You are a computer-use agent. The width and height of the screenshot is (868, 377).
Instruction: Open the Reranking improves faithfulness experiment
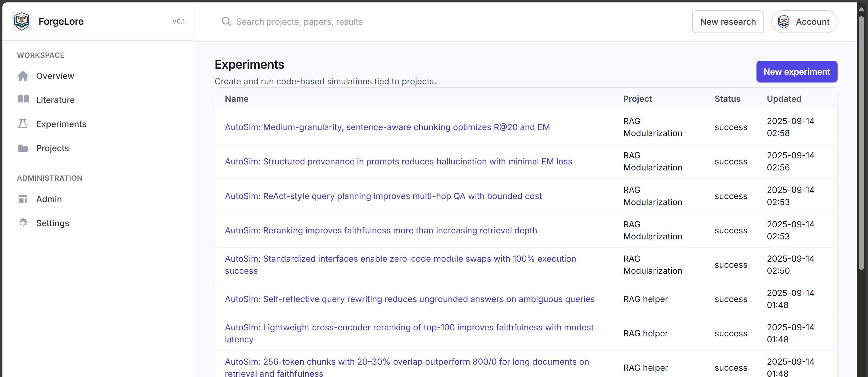click(x=381, y=230)
